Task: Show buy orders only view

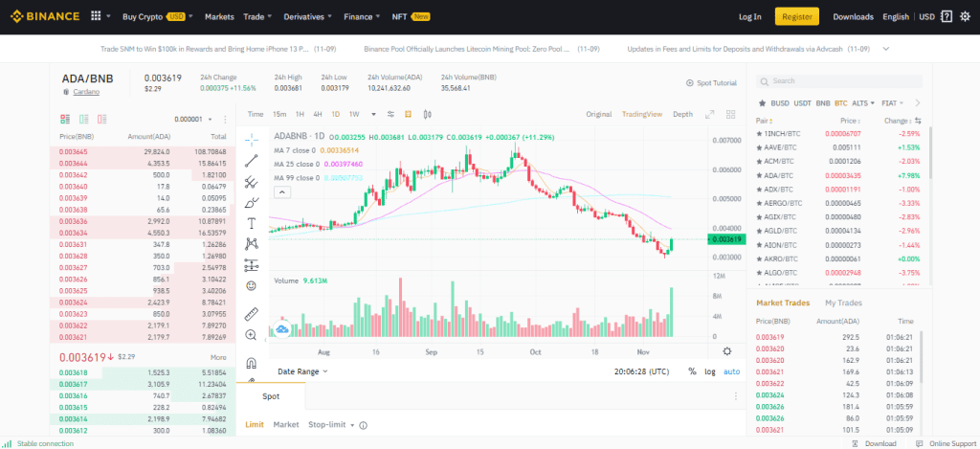Action: (84, 119)
